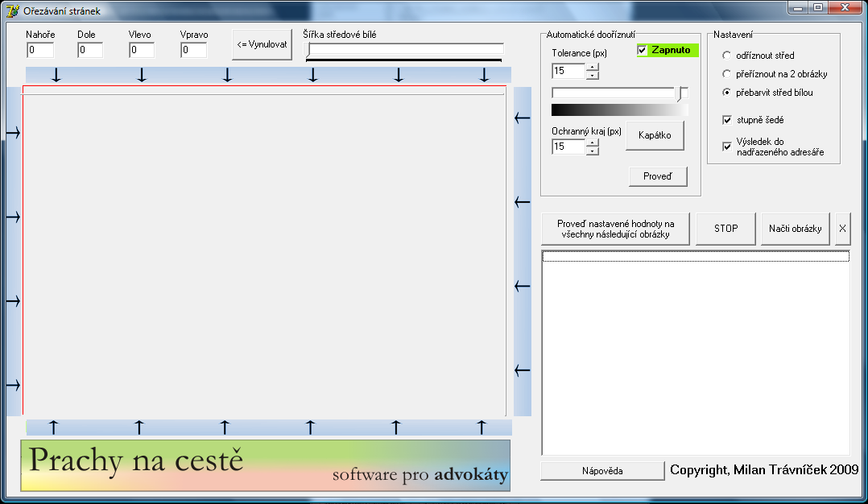Toggle the Zapnuto checkbox
This screenshot has width=868, height=504.
pyautogui.click(x=643, y=51)
